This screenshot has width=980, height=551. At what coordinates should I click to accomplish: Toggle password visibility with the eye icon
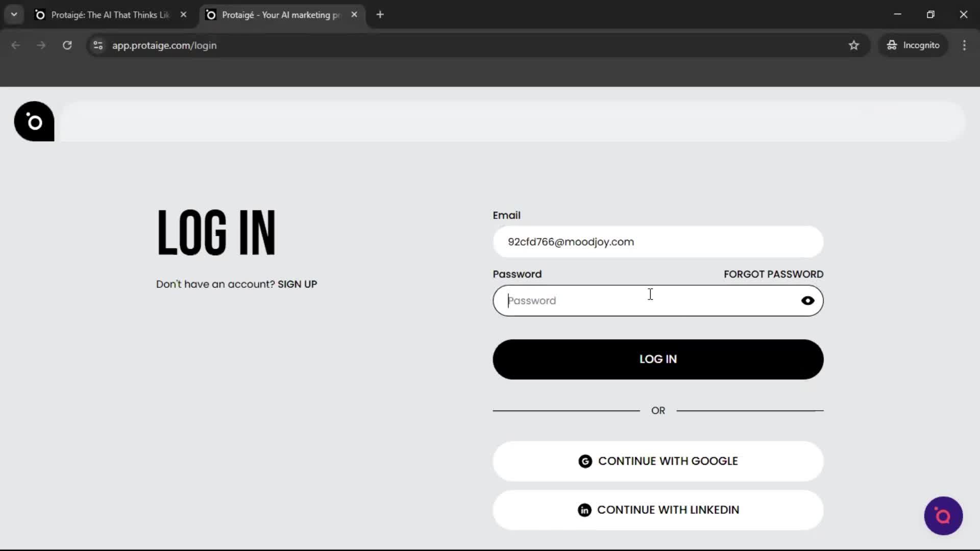point(808,300)
